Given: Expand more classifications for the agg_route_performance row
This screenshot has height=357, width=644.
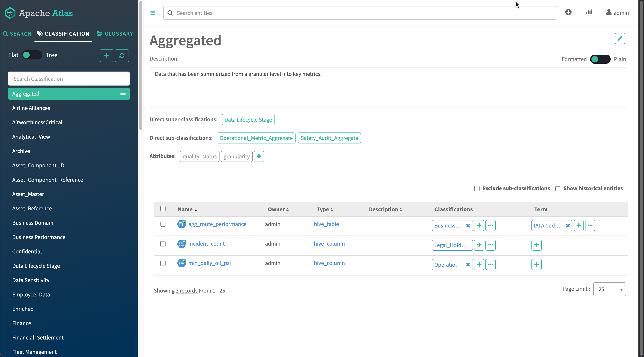Looking at the screenshot, I should (490, 225).
